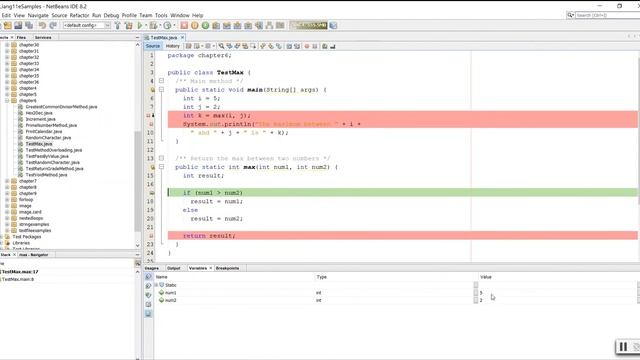This screenshot has height=360, width=640.
Task: Click the bottom icon in Variables side toolbar
Action: tap(148, 314)
